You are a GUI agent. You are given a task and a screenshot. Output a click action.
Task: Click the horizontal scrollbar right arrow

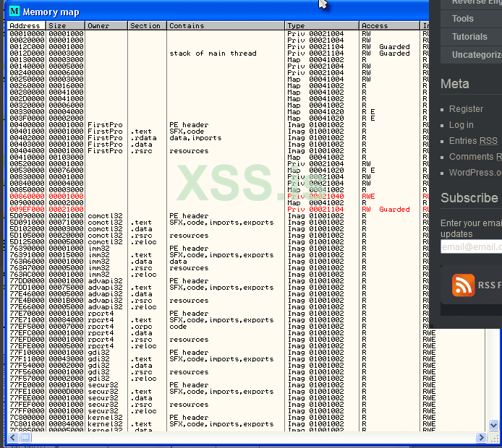point(480,437)
